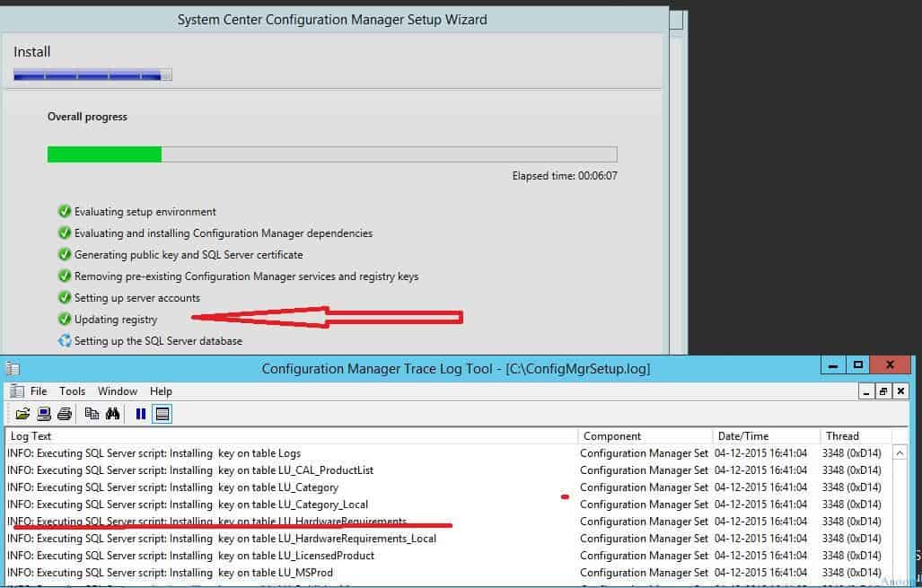
Task: Click the 'Generating public key and SQL Server certificate' step
Action: point(189,255)
